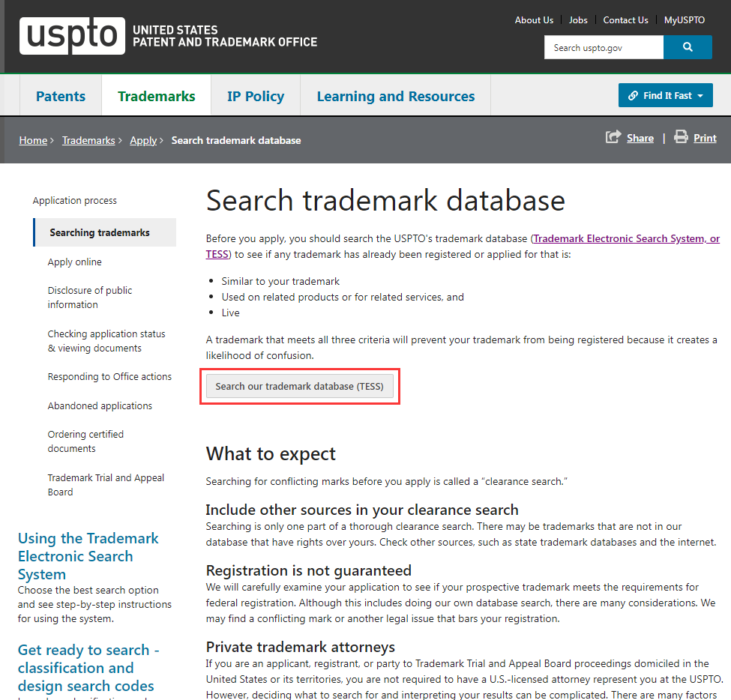The image size is (731, 700).
Task: Click United States Patent and Trademark Office text
Action: pyautogui.click(x=225, y=36)
